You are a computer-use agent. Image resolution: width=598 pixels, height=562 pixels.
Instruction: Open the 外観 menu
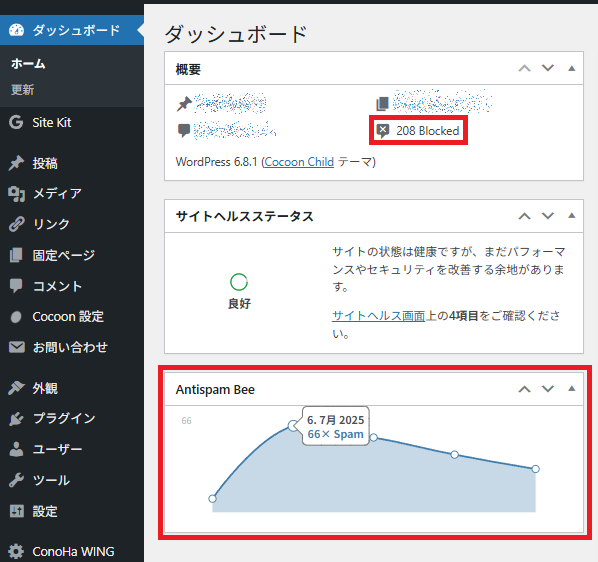click(72, 388)
